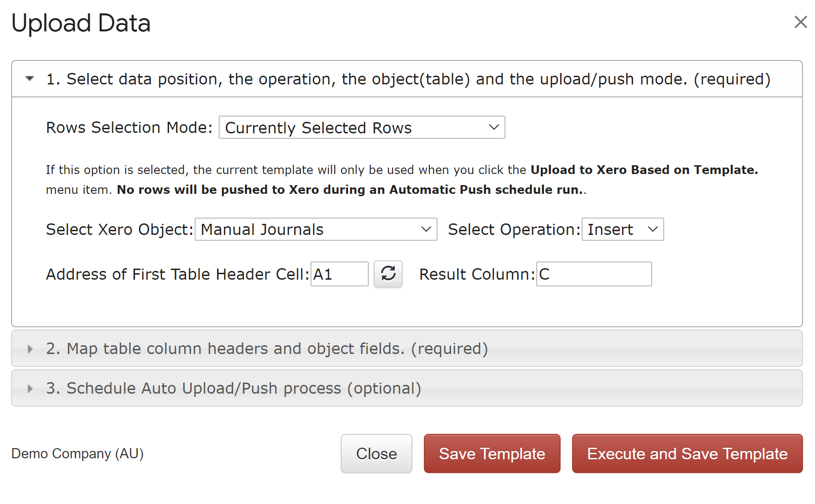Image resolution: width=815 pixels, height=504 pixels.
Task: Click the refresh icon next to header cell
Action: tap(388, 274)
